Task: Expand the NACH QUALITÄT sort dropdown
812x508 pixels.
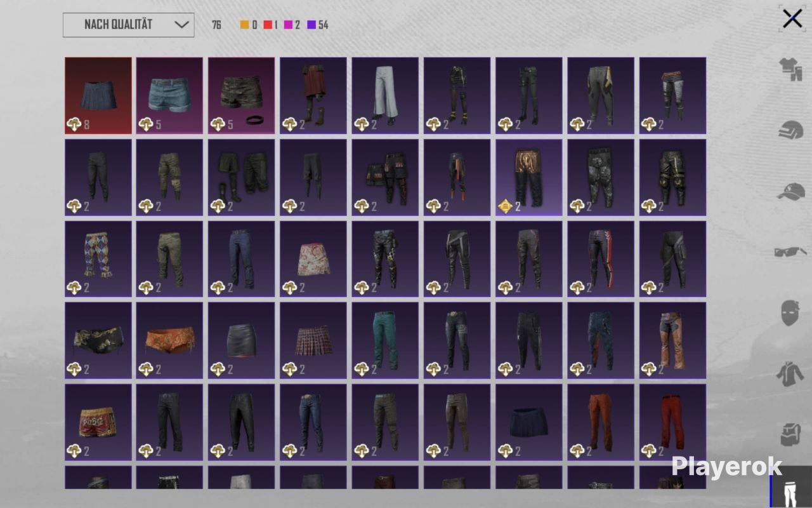Action: click(x=129, y=25)
